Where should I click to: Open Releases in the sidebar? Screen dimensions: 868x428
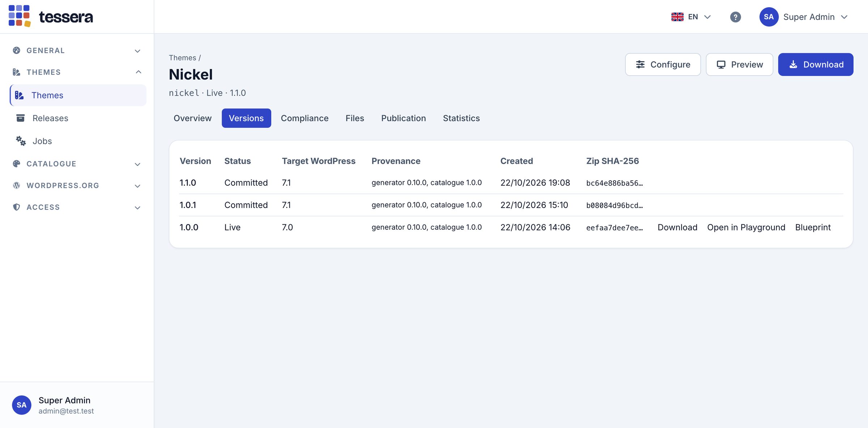pyautogui.click(x=78, y=118)
